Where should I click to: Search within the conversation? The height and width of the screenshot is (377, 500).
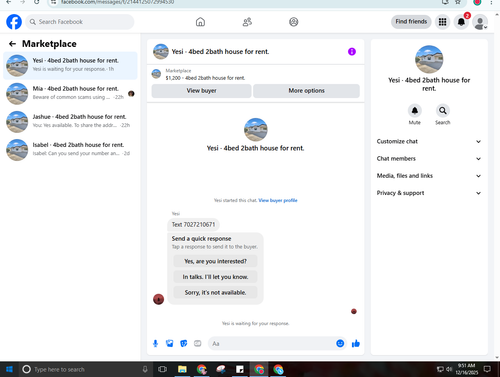[x=443, y=110]
